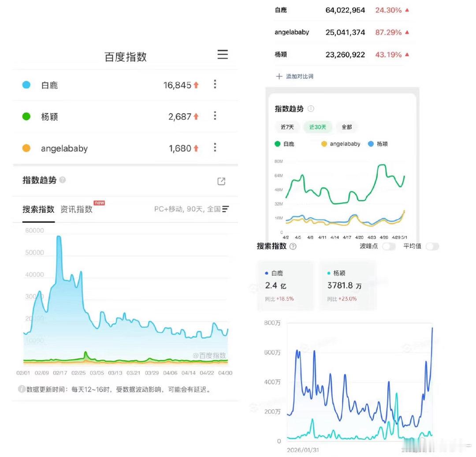Click the 同比 +18.5% text
This screenshot has width=476, height=457.
279,299
